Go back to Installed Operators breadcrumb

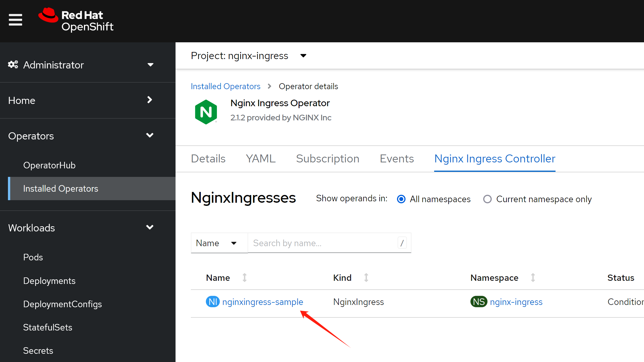pyautogui.click(x=225, y=86)
